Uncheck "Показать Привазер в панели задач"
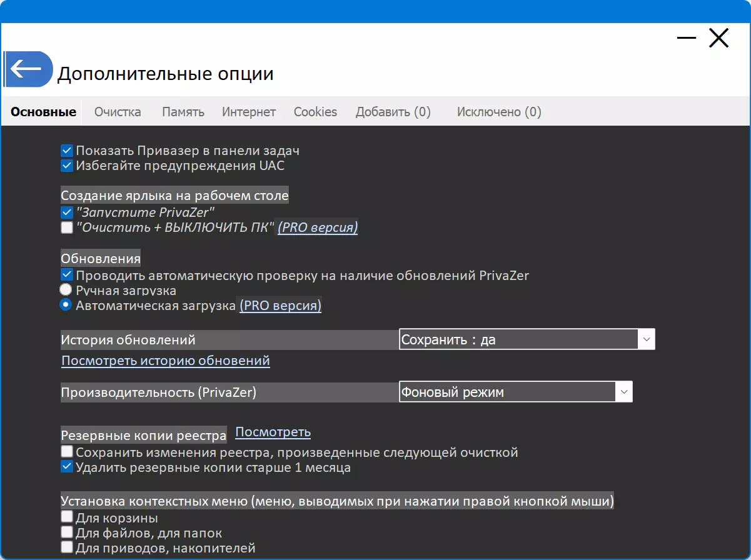Screen dimensions: 751x560 tap(67, 151)
